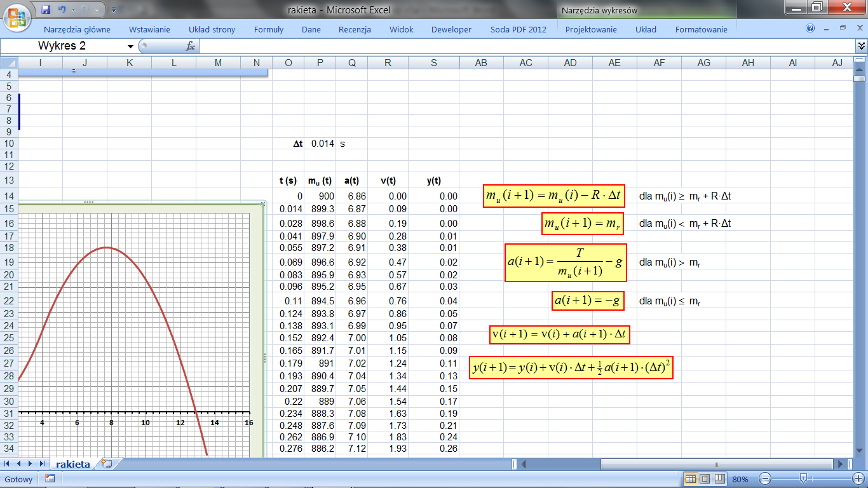Open chart tools Układ tab
Viewport: 868px width, 488px height.
(646, 29)
